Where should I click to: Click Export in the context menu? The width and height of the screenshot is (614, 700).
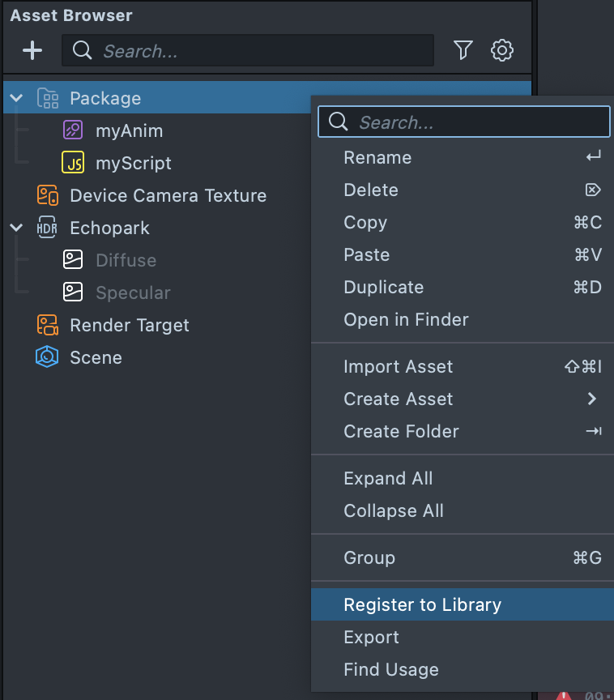point(371,637)
